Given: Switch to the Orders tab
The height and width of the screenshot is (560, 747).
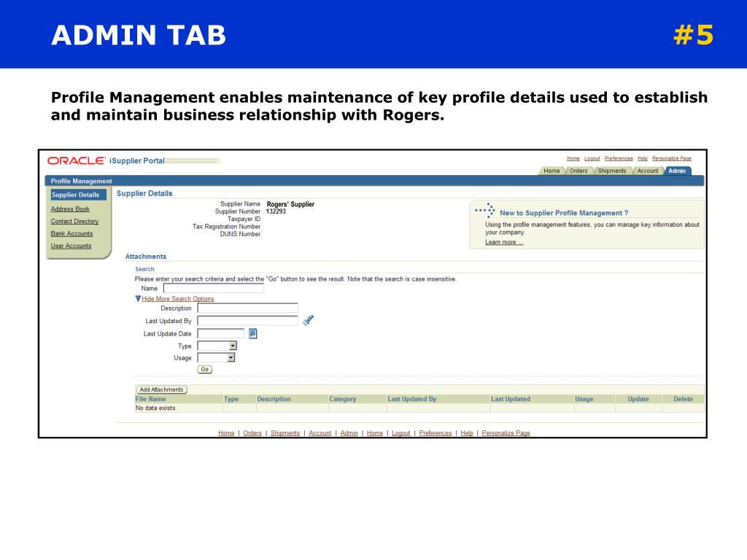Looking at the screenshot, I should 578,171.
